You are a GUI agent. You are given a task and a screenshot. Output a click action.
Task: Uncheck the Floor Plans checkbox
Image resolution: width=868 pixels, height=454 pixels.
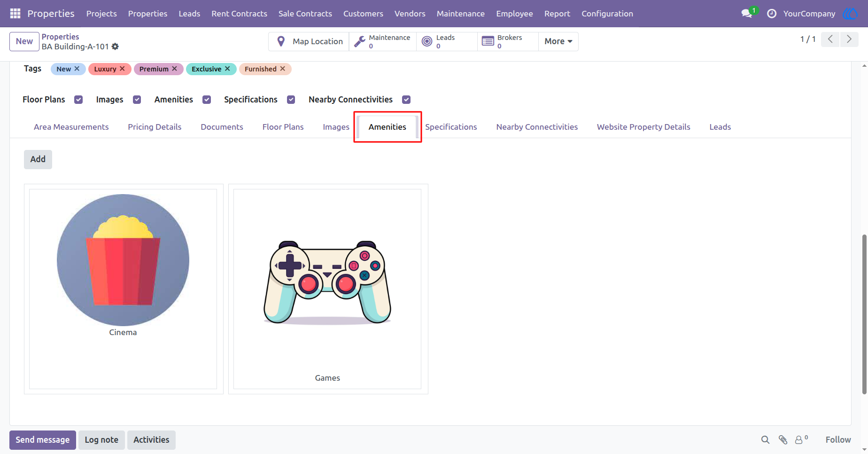pyautogui.click(x=78, y=100)
